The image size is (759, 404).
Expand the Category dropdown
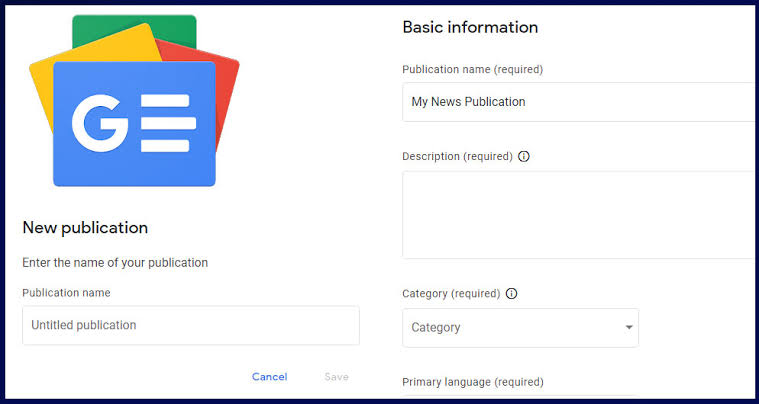(520, 328)
